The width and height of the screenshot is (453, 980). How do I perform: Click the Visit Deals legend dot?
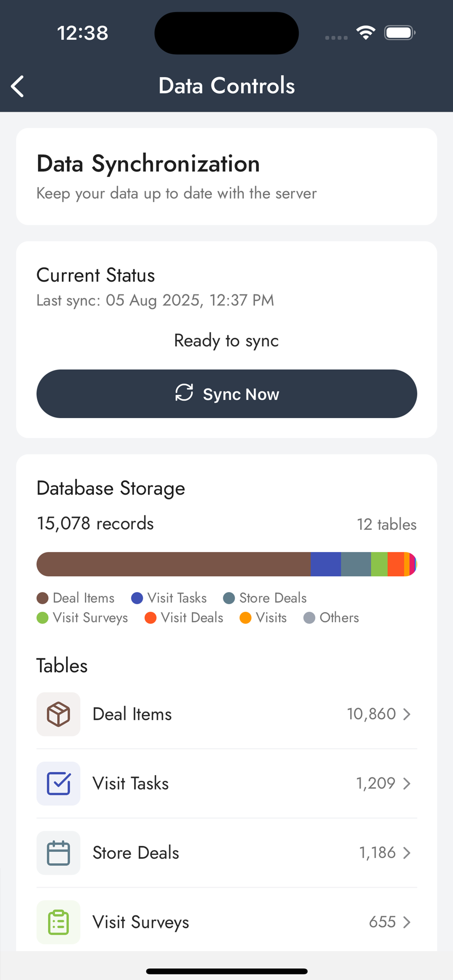(x=151, y=618)
